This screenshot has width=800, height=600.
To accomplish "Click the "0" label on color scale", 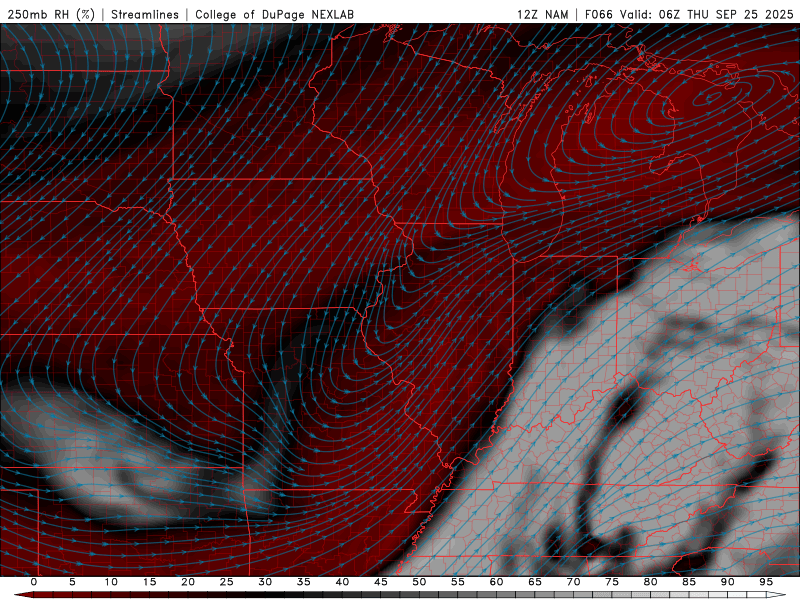I will pos(34,582).
